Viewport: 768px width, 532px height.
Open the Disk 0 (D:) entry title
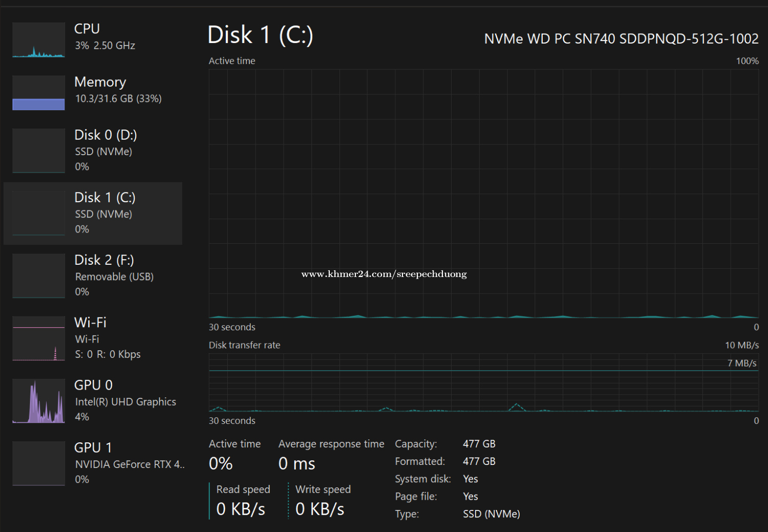[x=105, y=135]
